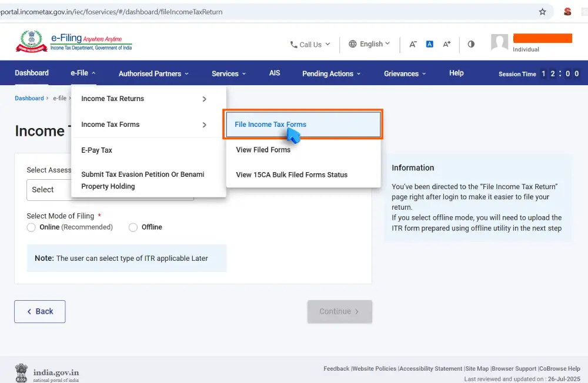Bookmark page with the star icon
This screenshot has width=588, height=383.
542,12
